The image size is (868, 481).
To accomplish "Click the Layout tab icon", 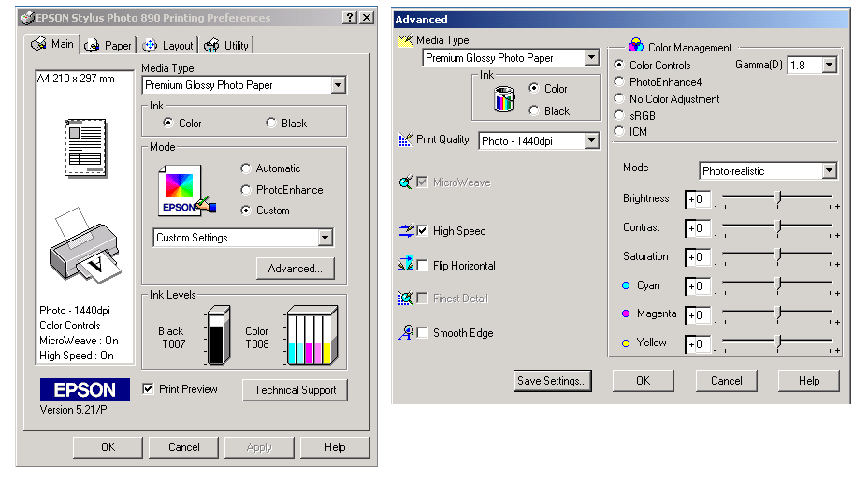I will coord(150,46).
